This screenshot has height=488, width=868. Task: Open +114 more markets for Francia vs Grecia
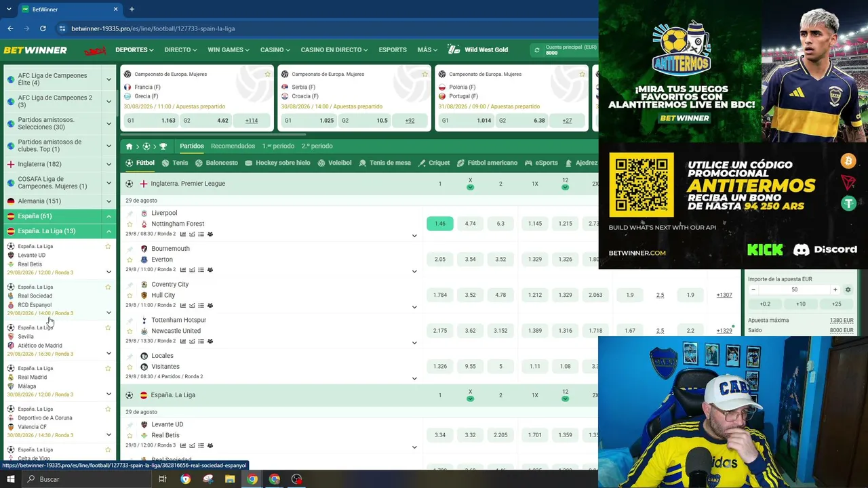(x=252, y=121)
